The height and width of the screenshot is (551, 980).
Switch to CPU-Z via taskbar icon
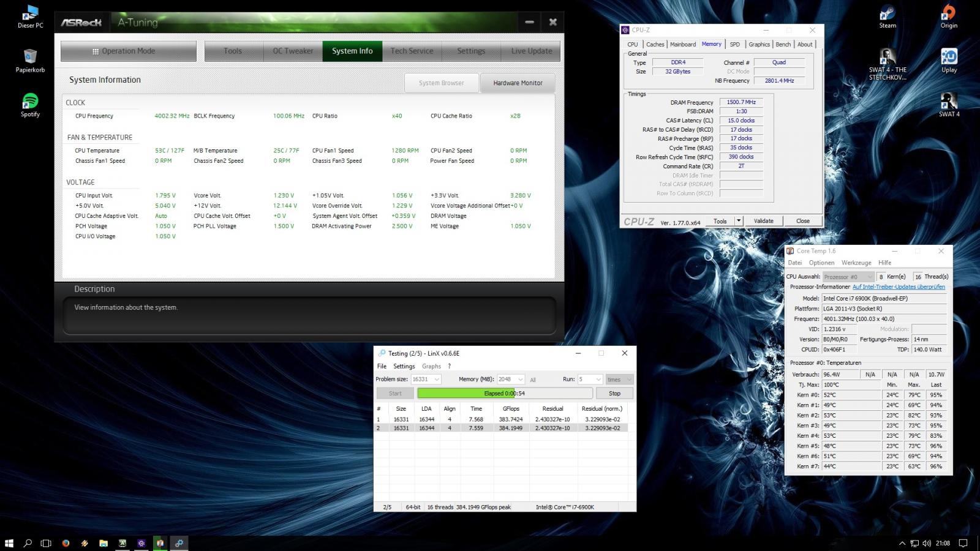click(141, 543)
